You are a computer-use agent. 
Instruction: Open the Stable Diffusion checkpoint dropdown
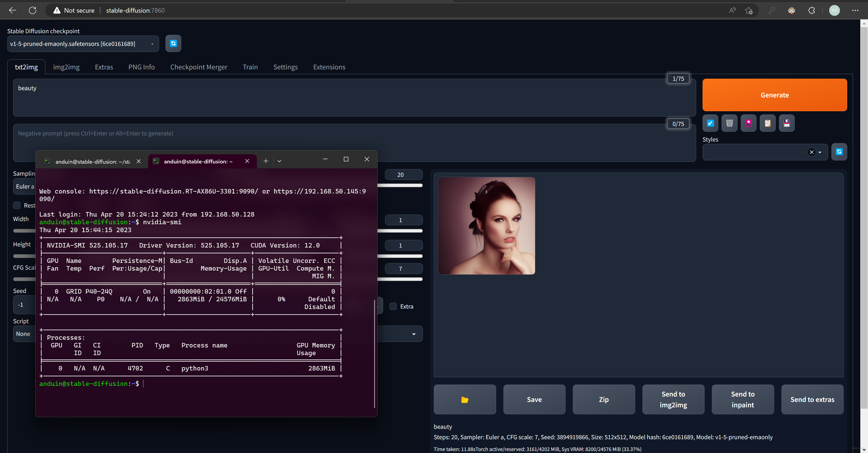coord(83,44)
